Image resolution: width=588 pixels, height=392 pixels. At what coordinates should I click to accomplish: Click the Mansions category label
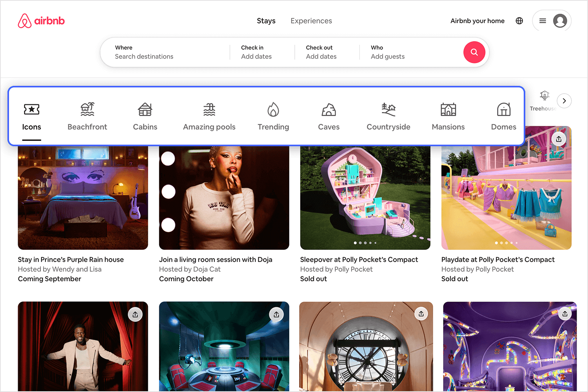point(448,127)
